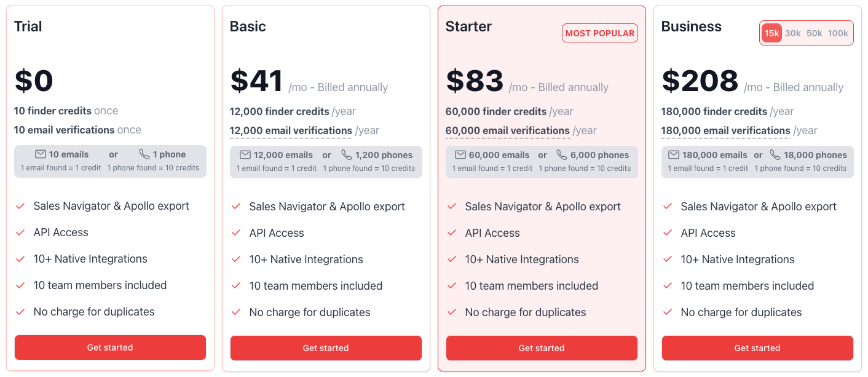The height and width of the screenshot is (377, 868).
Task: Click the envelope icon in Starter plan
Action: (460, 155)
